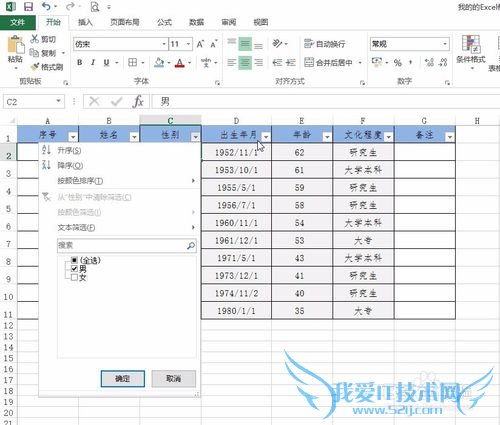Click the Borders icon
500x425 pixels.
pyautogui.click(x=133, y=62)
